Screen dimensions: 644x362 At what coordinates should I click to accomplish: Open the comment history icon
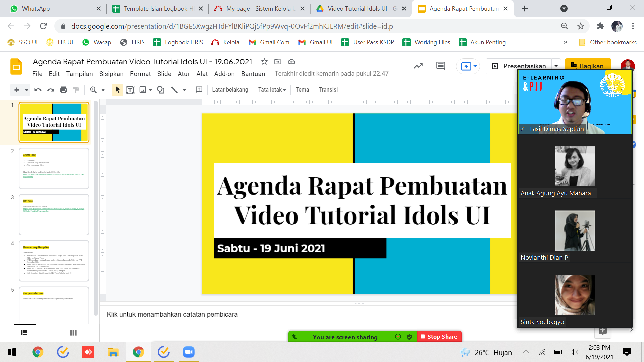pos(441,66)
